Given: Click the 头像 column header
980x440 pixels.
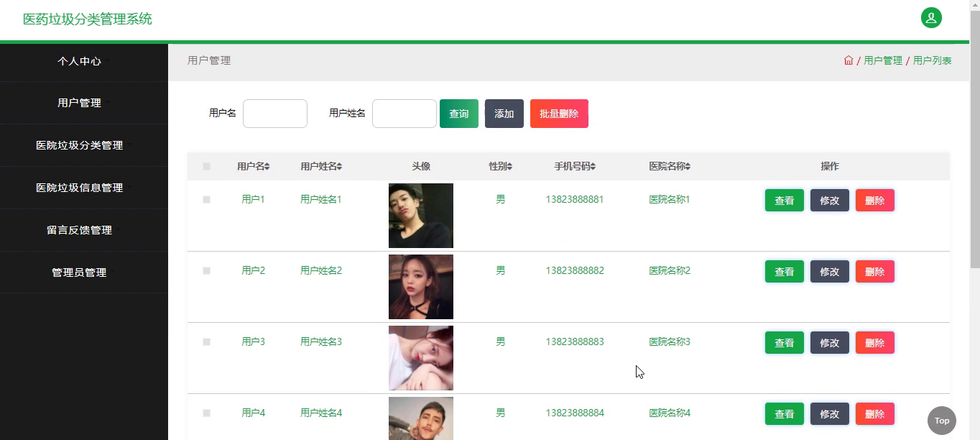Looking at the screenshot, I should click(421, 166).
